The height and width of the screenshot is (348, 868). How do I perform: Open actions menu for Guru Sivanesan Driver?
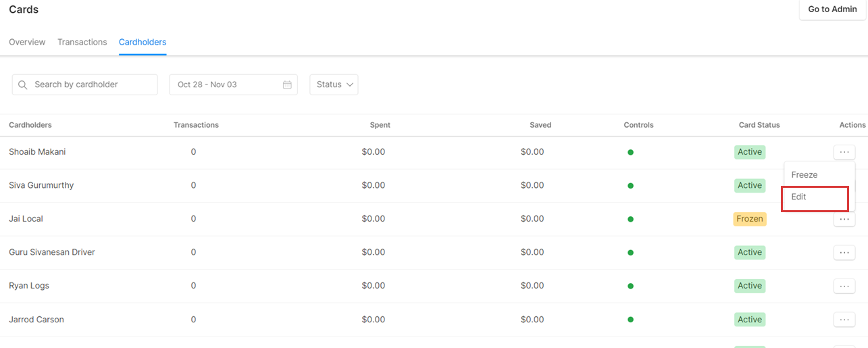click(844, 253)
